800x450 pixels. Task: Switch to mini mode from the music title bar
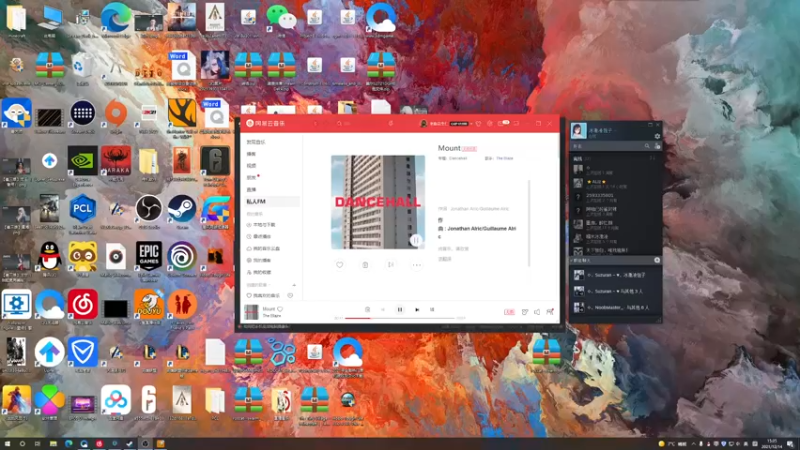click(x=516, y=123)
